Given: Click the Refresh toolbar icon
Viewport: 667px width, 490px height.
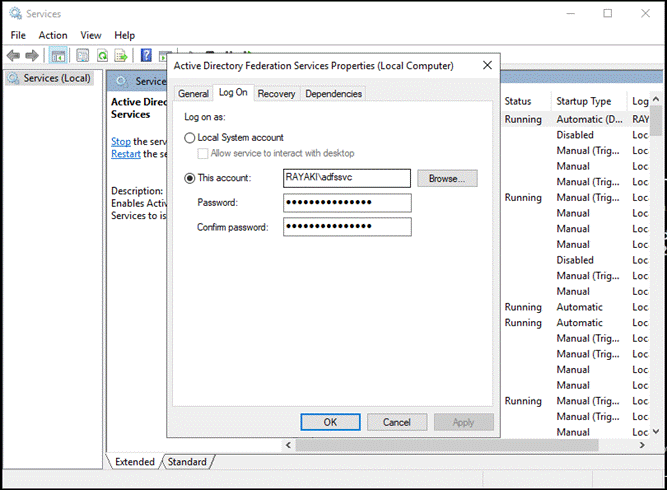Looking at the screenshot, I should (x=103, y=55).
